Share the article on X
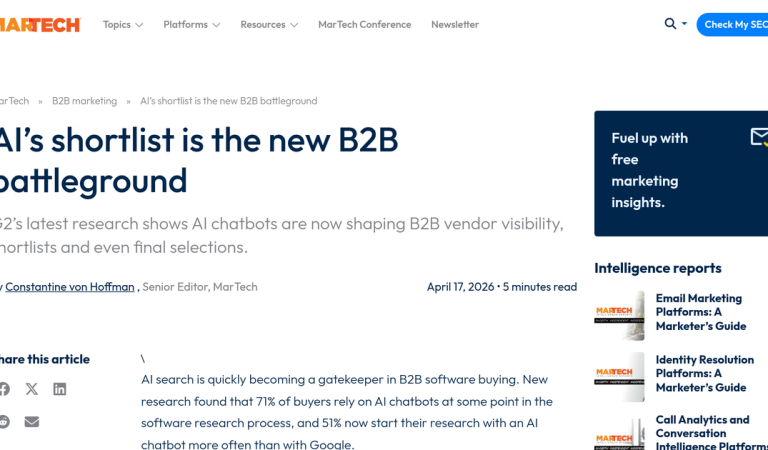768x450 pixels. [32, 389]
